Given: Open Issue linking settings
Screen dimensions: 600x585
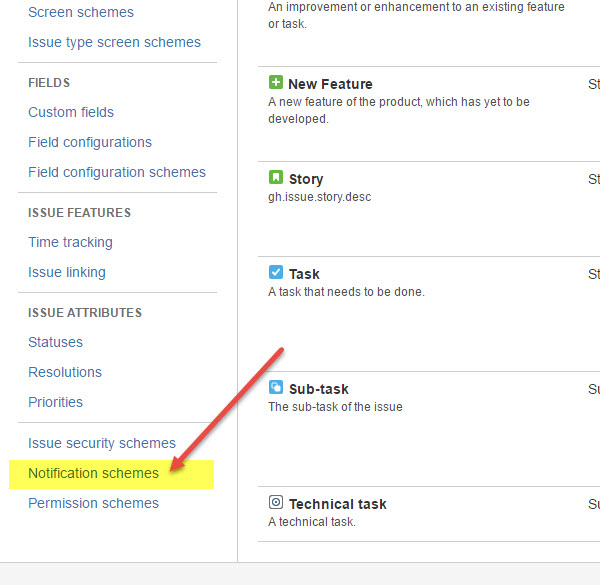Looking at the screenshot, I should tap(67, 272).
